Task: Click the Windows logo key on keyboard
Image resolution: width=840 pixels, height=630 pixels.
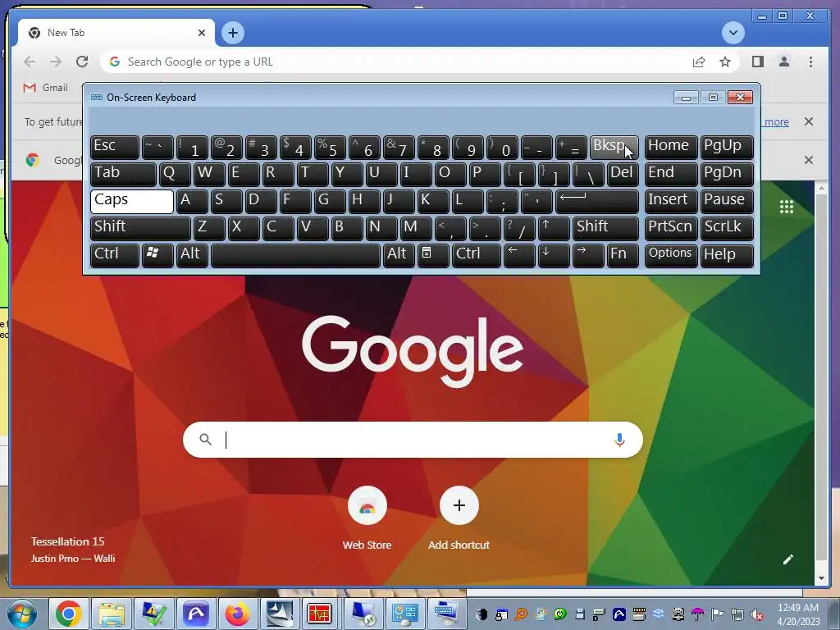Action: coord(157,255)
